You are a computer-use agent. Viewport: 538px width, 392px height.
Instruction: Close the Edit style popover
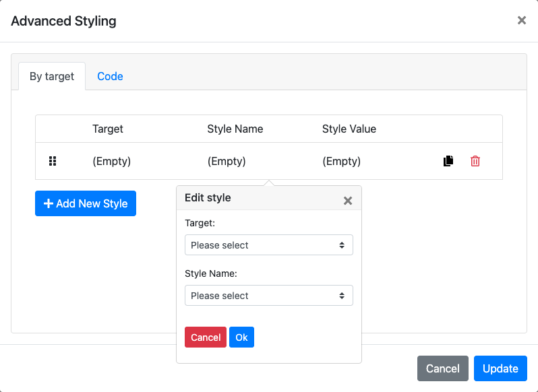(x=348, y=200)
